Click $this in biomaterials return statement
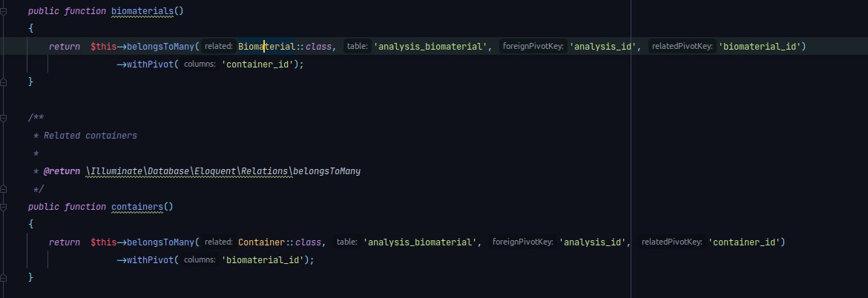Image resolution: width=868 pixels, height=298 pixels. click(x=104, y=47)
